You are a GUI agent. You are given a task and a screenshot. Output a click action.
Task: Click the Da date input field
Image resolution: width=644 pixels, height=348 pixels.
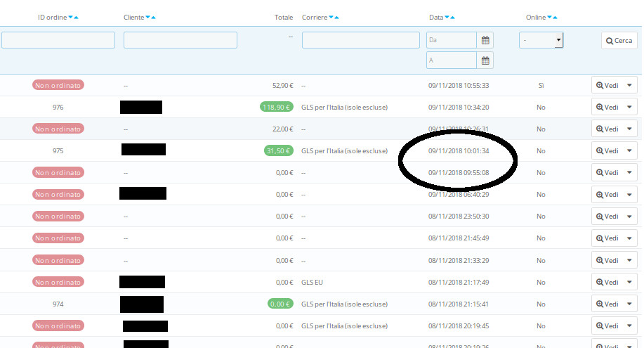452,40
